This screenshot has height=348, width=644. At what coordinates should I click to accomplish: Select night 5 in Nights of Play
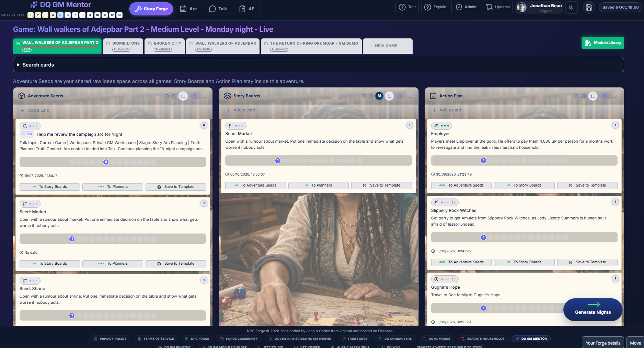point(60,15)
